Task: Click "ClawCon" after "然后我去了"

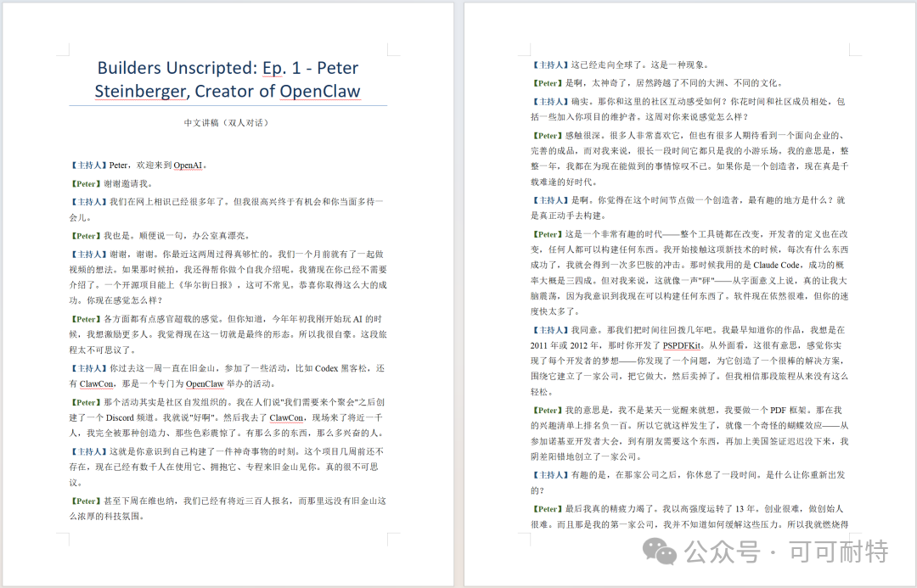Action: (x=286, y=418)
